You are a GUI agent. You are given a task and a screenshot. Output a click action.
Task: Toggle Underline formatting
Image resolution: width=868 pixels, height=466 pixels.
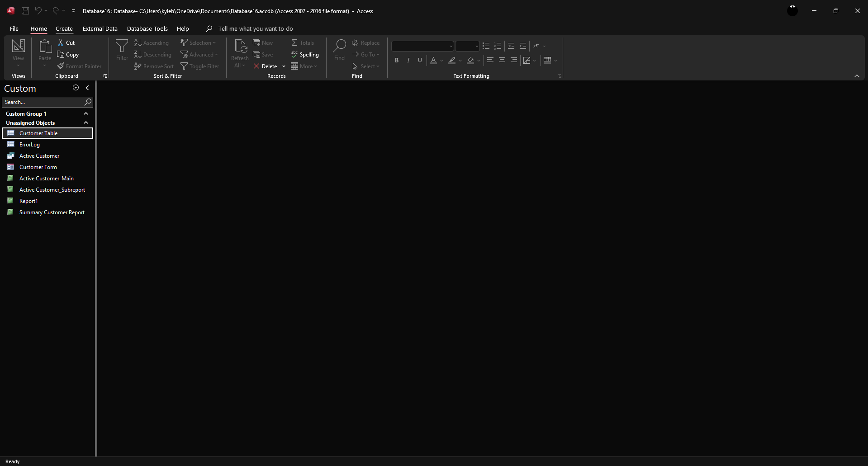point(420,60)
